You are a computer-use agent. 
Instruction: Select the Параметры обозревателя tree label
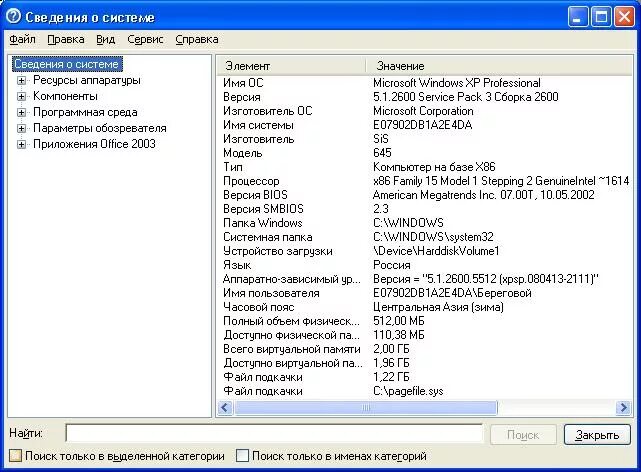pyautogui.click(x=100, y=128)
